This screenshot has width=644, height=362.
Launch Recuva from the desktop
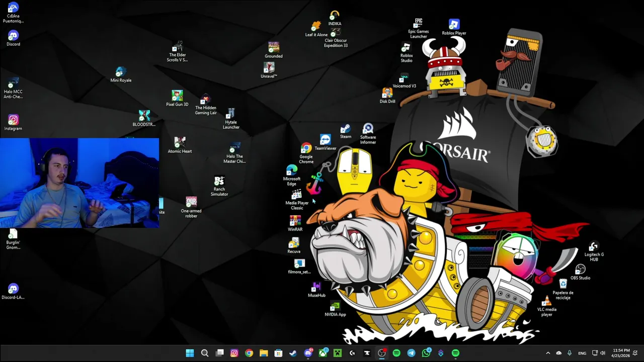pyautogui.click(x=294, y=246)
